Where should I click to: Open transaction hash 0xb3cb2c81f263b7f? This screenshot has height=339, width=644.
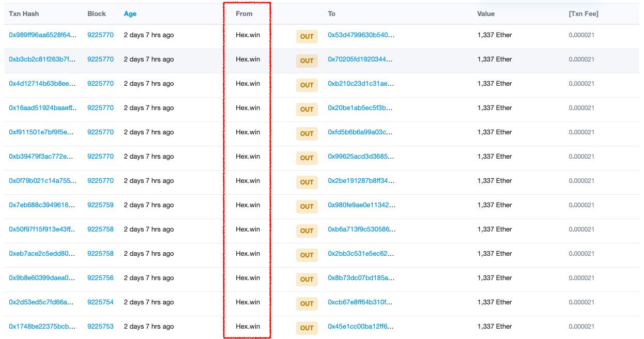(43, 59)
